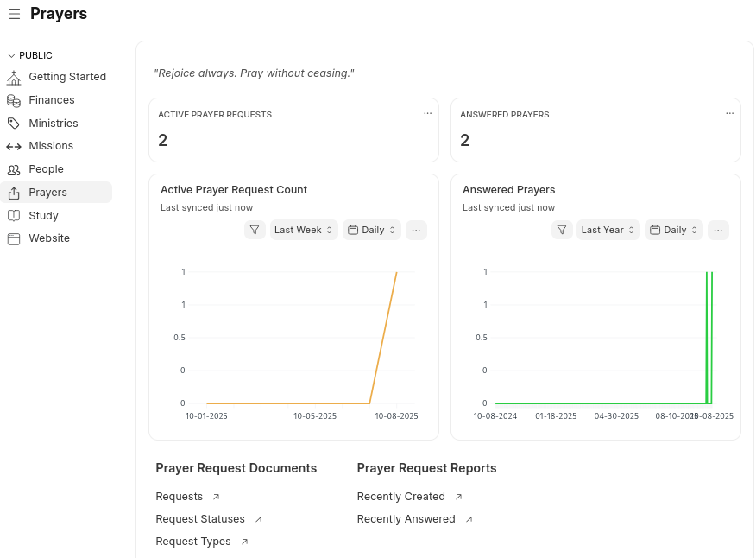Click the people icon in the sidebar

pyautogui.click(x=14, y=169)
